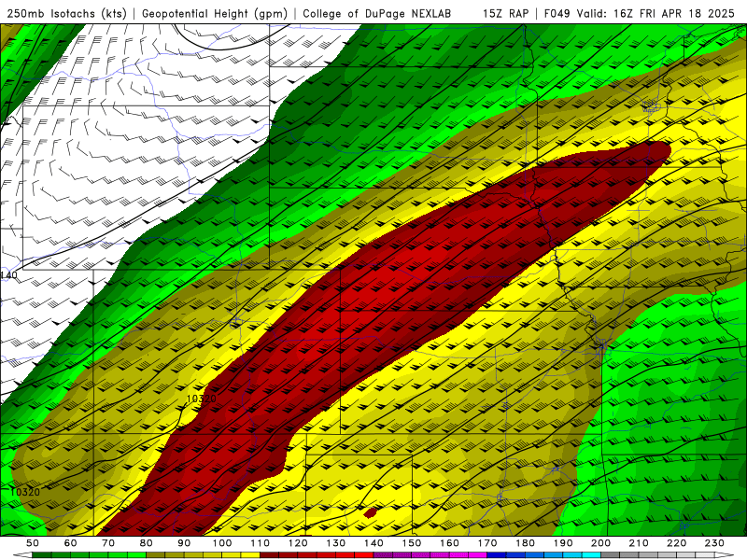This screenshot has width=747, height=560.
Task: Click the legend value 100
Action: (x=222, y=543)
